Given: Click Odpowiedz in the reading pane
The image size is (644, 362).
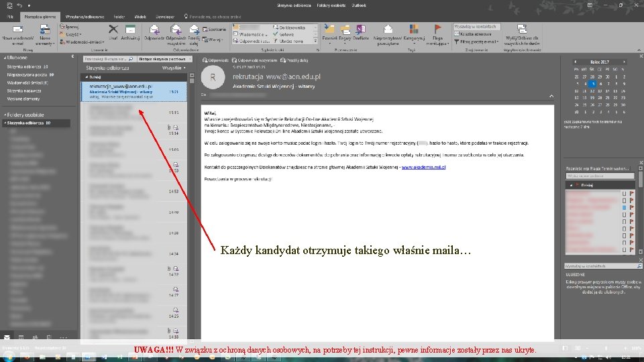Looking at the screenshot, I should point(215,60).
